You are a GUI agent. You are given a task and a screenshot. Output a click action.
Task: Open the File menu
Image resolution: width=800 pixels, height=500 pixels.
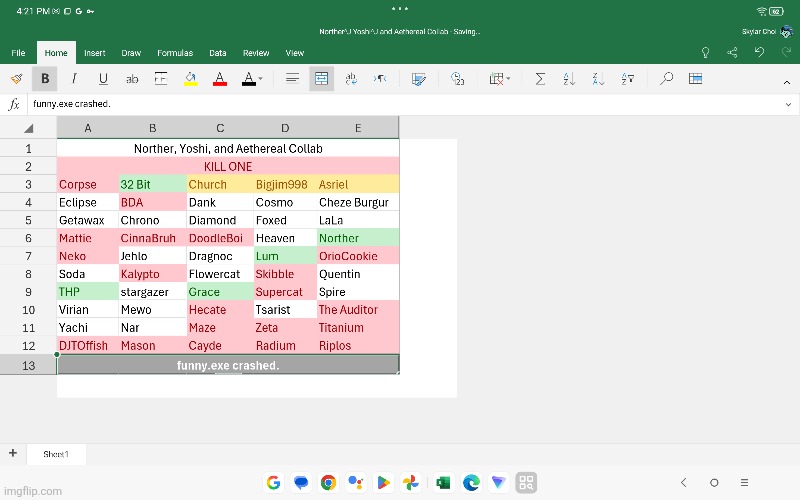coord(18,53)
